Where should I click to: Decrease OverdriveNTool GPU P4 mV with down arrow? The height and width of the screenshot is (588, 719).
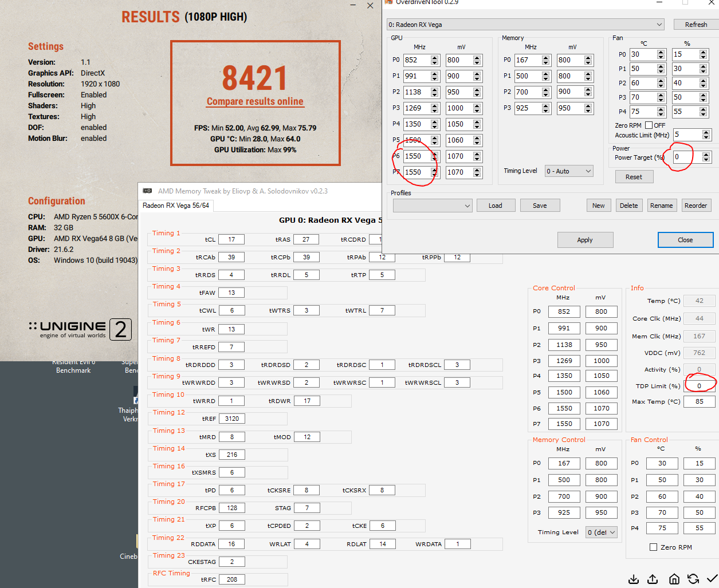[478, 127]
